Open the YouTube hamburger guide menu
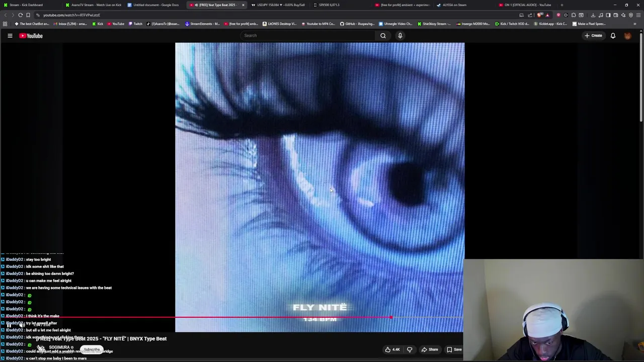 [10, 36]
